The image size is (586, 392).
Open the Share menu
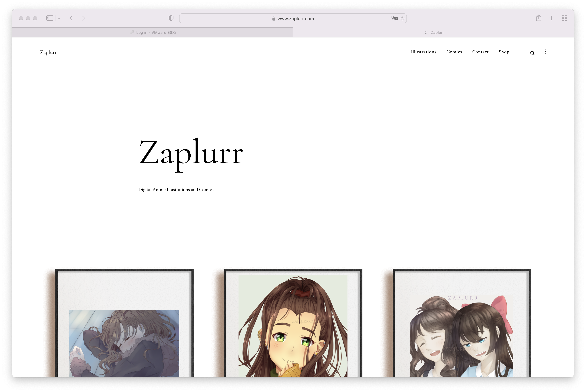click(x=538, y=18)
